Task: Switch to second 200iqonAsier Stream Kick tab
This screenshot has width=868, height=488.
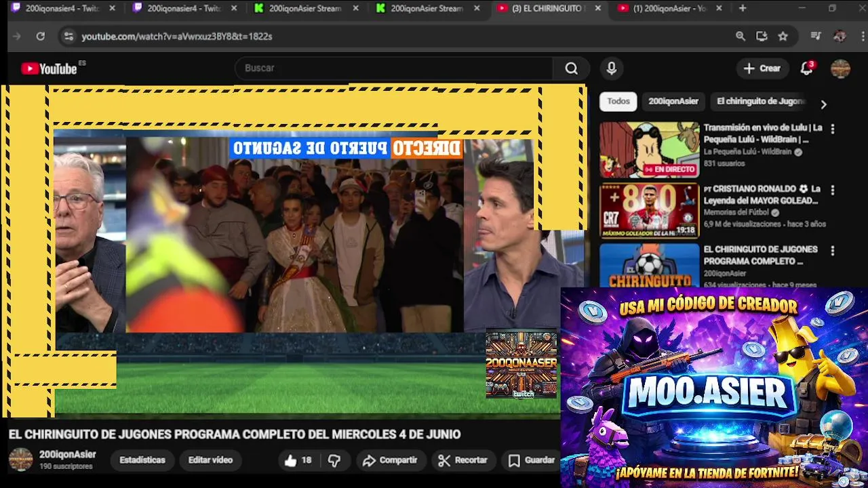Action: click(x=429, y=8)
